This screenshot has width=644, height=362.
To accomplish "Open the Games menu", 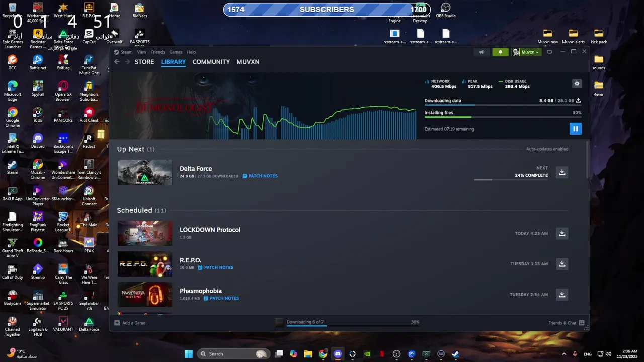I will tap(176, 52).
